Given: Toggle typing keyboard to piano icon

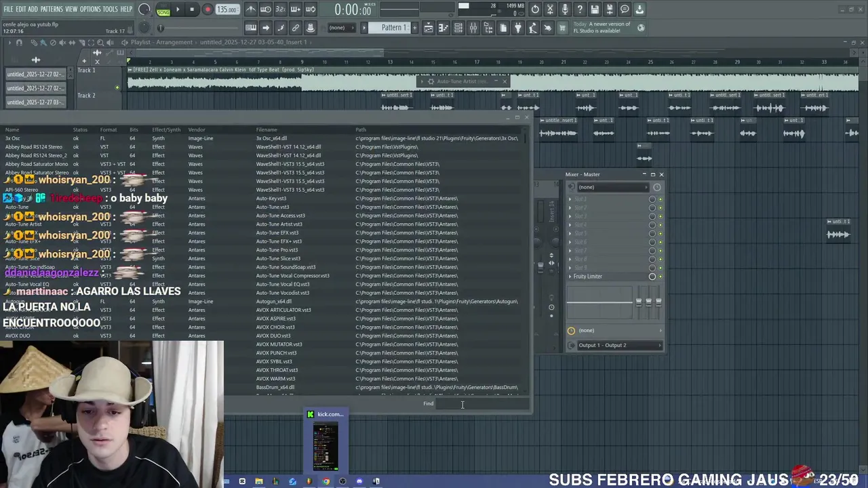Looking at the screenshot, I should pyautogui.click(x=251, y=28).
